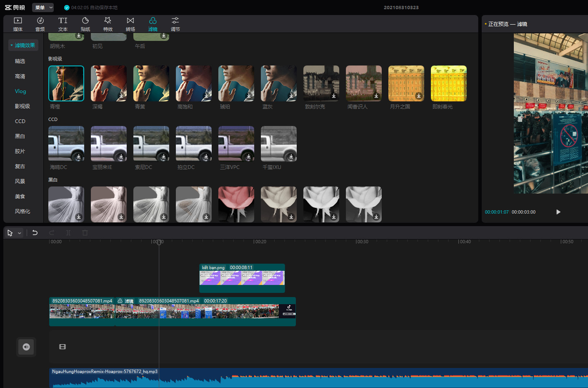The width and height of the screenshot is (588, 388).
Task: Open the 文本 text tab
Action: coord(63,24)
